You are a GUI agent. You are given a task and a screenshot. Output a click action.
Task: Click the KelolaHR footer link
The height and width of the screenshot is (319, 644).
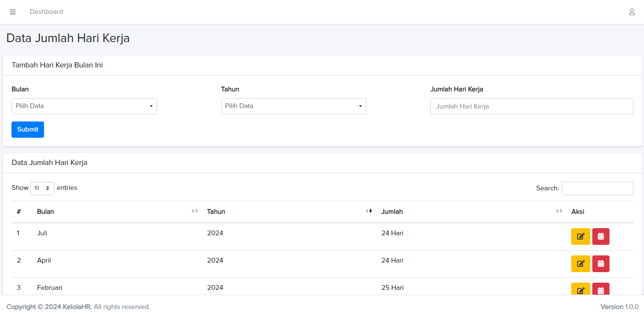tap(77, 307)
